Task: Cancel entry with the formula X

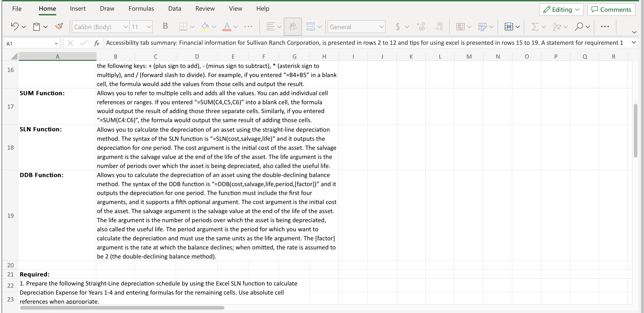Action: [x=71, y=43]
